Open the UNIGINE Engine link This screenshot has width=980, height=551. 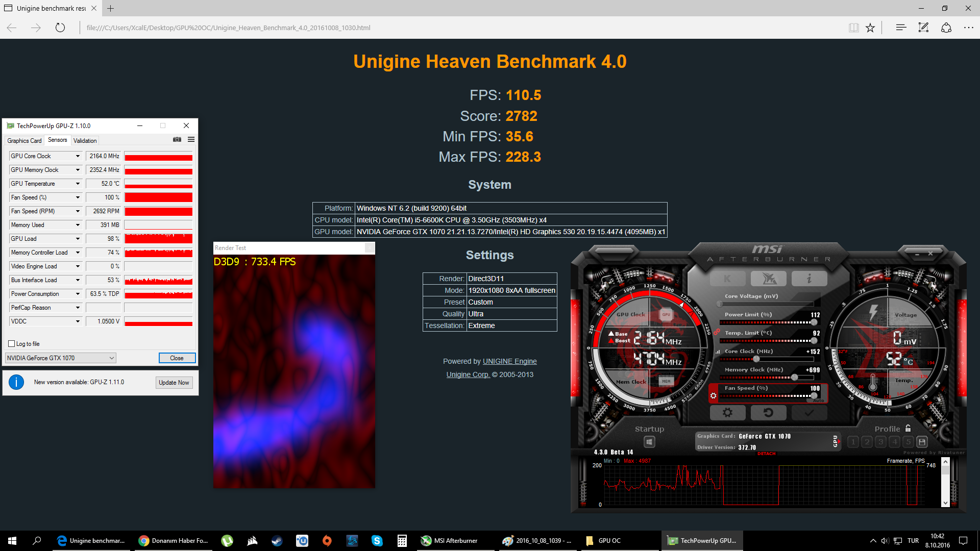click(x=509, y=361)
